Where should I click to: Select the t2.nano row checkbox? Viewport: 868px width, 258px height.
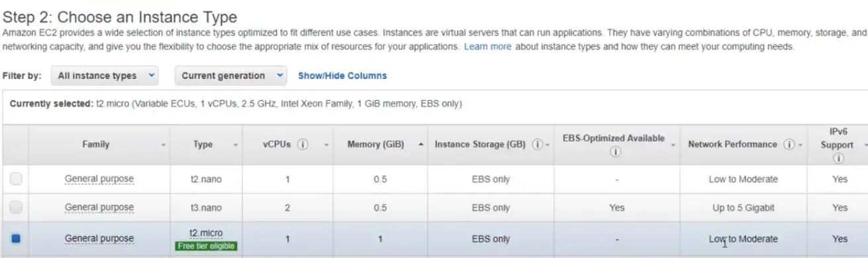(x=16, y=179)
